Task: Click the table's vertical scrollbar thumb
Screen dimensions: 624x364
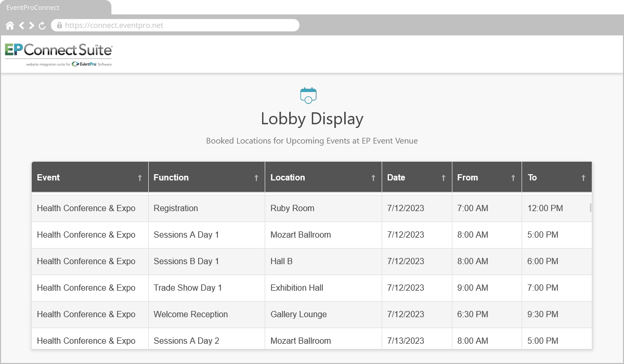Action: point(590,207)
